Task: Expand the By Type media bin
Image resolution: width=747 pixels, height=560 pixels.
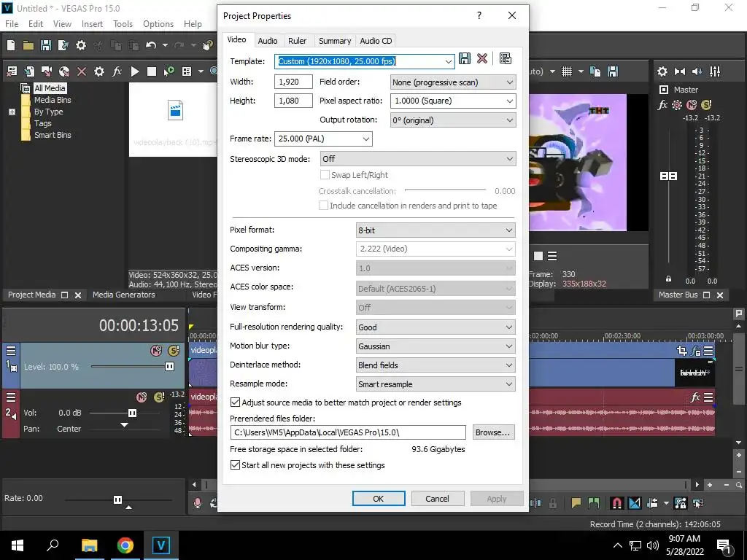Action: pos(12,112)
